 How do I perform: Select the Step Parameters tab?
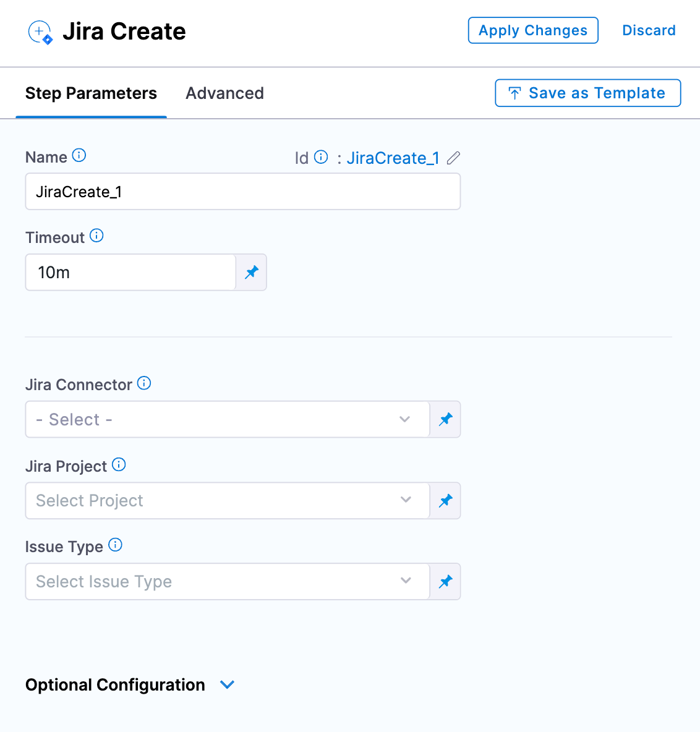91,93
